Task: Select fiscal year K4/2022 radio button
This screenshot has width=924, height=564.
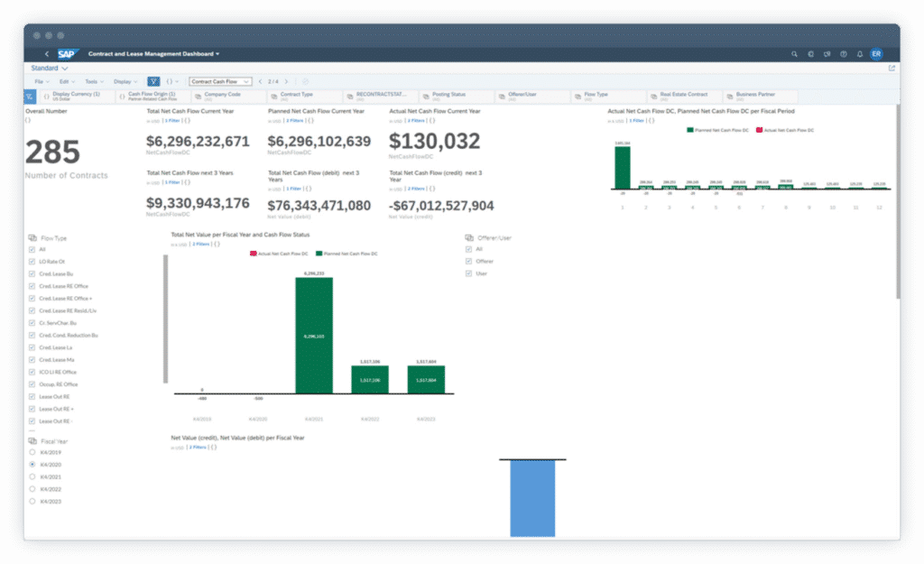Action: pyautogui.click(x=32, y=488)
